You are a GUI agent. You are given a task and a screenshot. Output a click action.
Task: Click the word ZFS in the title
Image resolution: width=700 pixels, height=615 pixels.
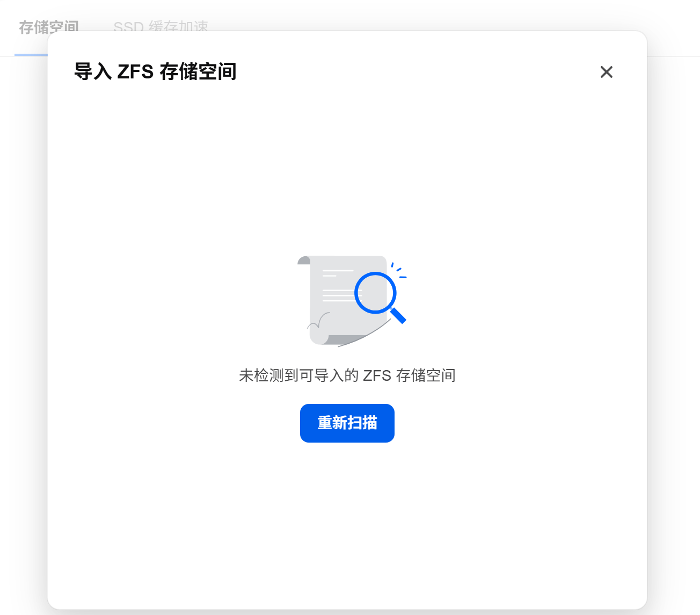coord(135,71)
